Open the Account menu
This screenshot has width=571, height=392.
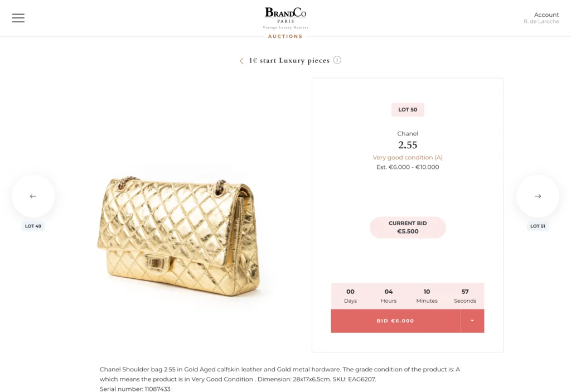[x=546, y=15]
